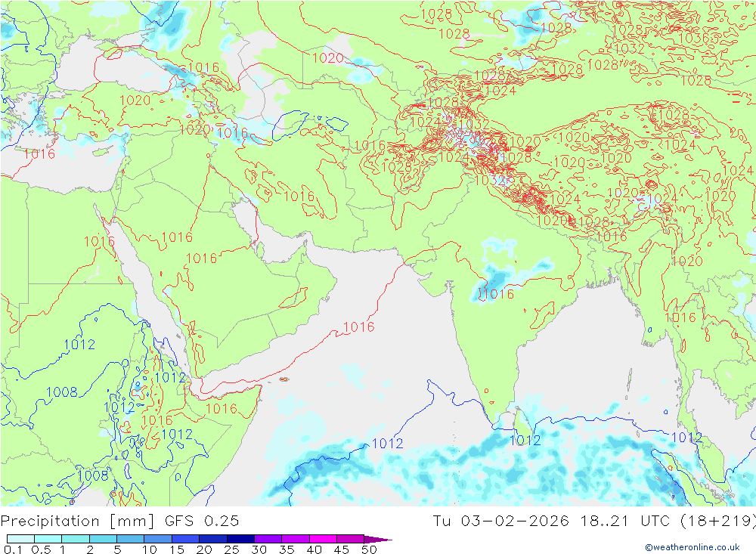The height and width of the screenshot is (554, 756).
Task: Click the '0.5' legend scale label
Action: [41, 549]
